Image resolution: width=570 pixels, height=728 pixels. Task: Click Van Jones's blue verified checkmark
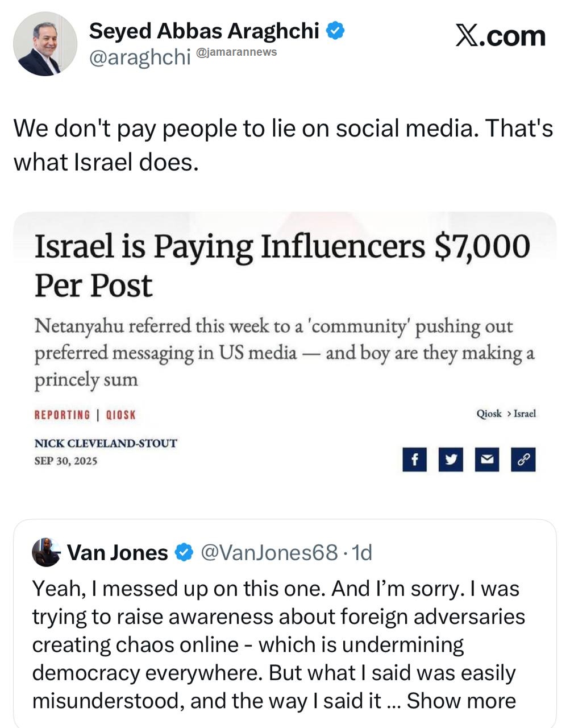point(184,552)
